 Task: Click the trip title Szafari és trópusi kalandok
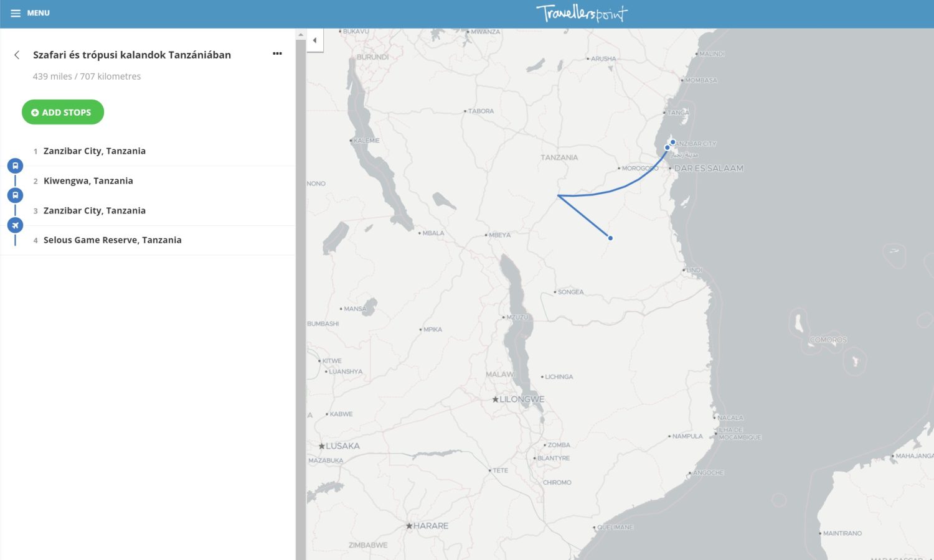(x=132, y=55)
